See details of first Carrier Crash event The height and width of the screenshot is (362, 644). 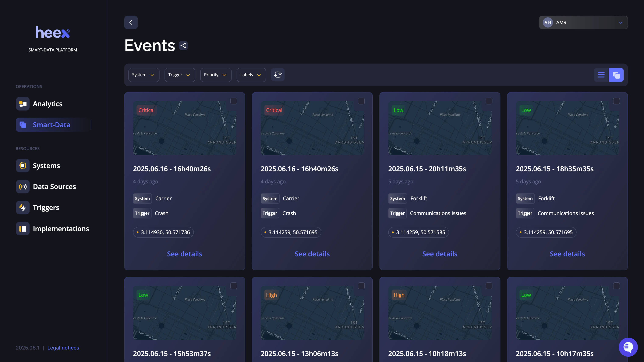184,254
